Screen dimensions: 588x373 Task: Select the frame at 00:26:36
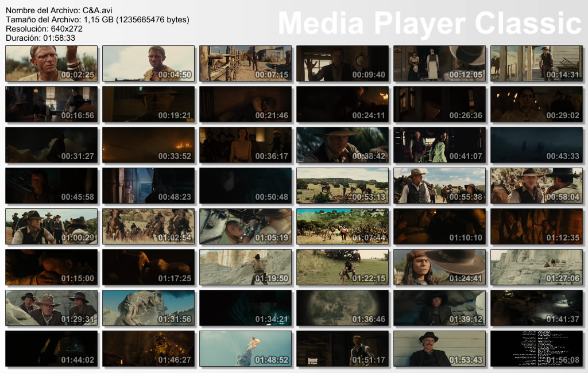coord(439,104)
